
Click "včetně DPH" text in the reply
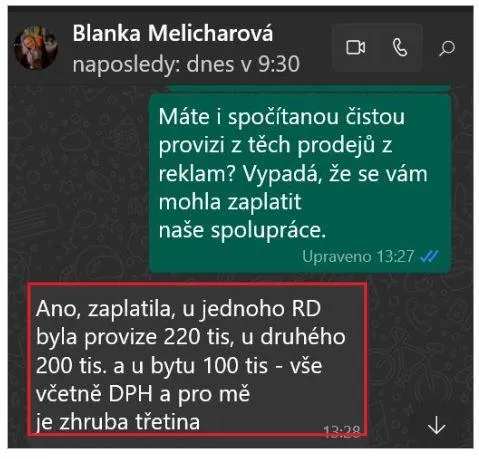94,394
